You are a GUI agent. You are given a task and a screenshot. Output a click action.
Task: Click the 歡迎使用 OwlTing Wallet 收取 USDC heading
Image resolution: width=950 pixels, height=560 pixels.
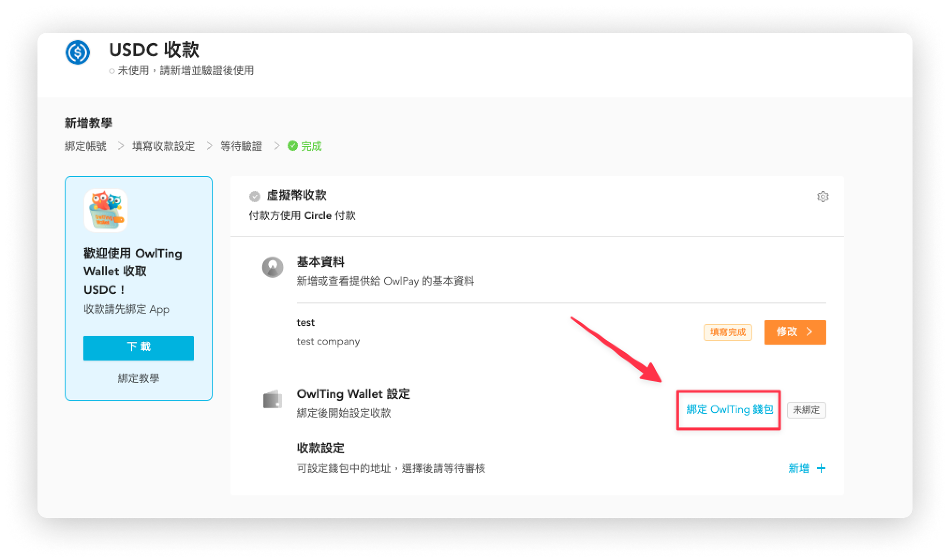coord(133,272)
